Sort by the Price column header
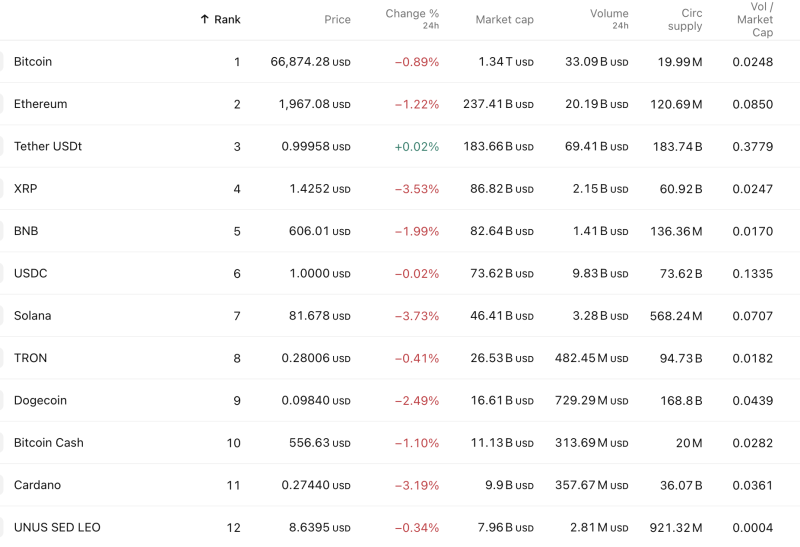The height and width of the screenshot is (547, 800). [x=337, y=19]
